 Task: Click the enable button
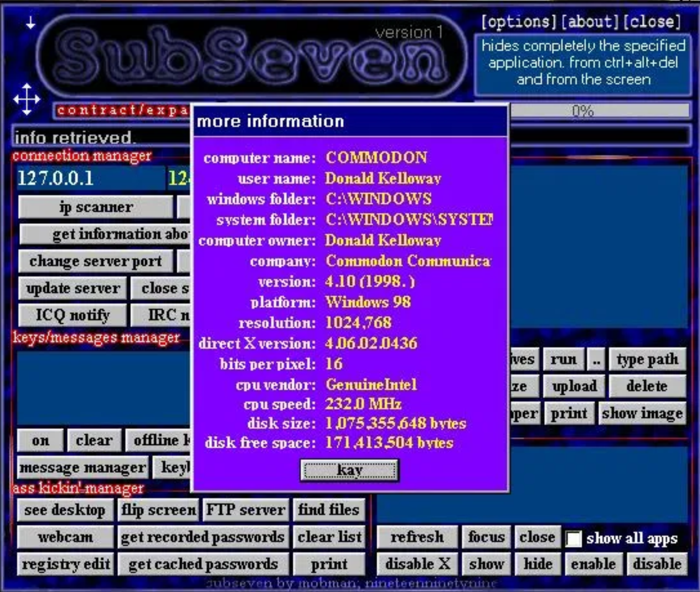(x=593, y=564)
